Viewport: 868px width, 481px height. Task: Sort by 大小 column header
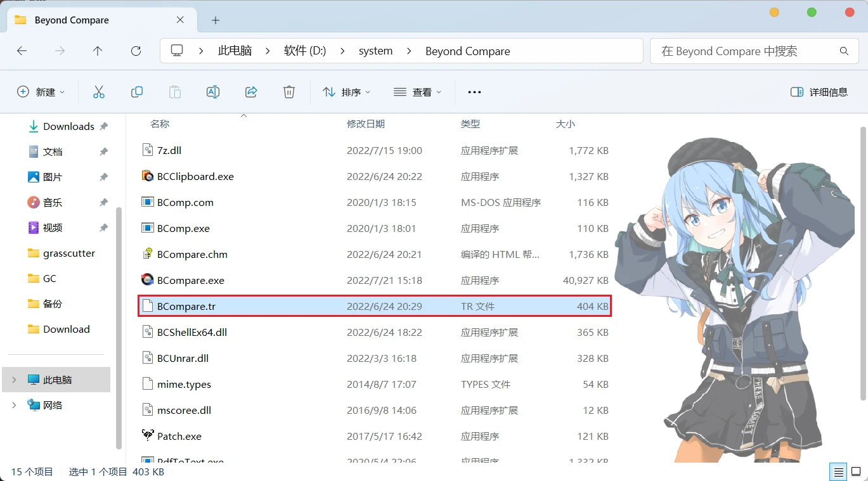point(566,124)
